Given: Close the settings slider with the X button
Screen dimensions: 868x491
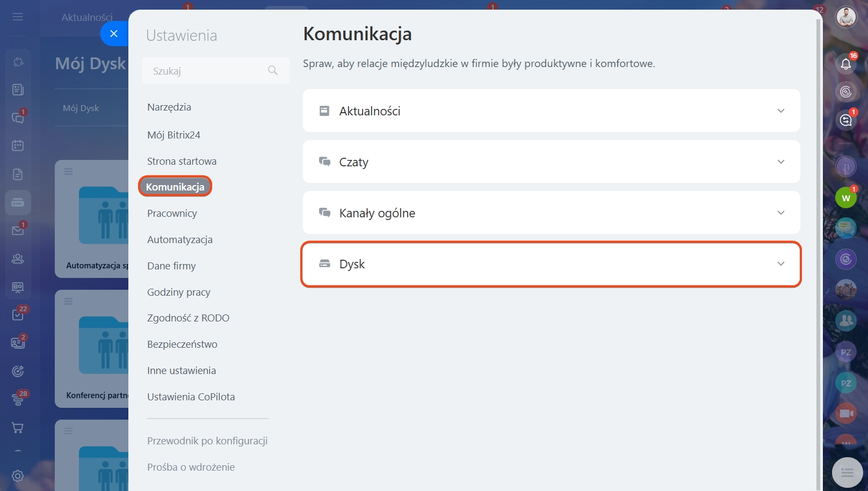Looking at the screenshot, I should pyautogui.click(x=114, y=34).
